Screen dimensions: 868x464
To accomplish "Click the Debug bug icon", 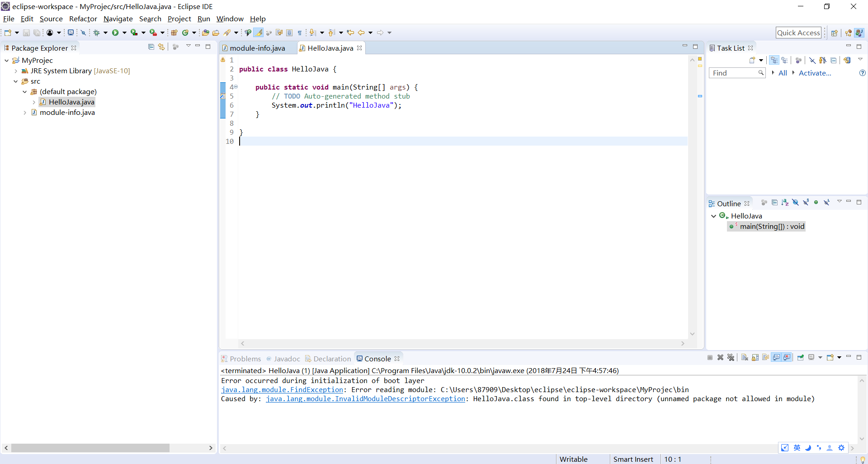I will pos(96,33).
